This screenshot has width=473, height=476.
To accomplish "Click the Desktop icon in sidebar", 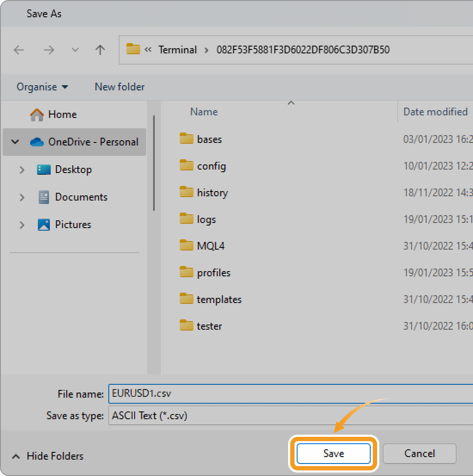I will coord(44,170).
